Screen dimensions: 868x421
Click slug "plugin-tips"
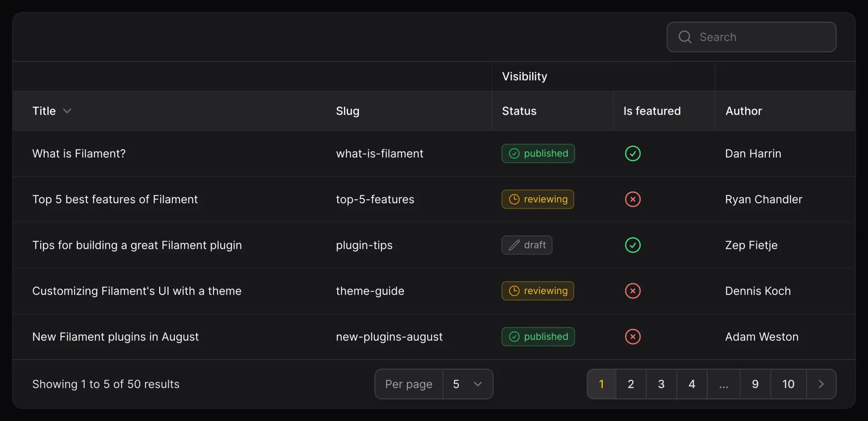click(364, 245)
